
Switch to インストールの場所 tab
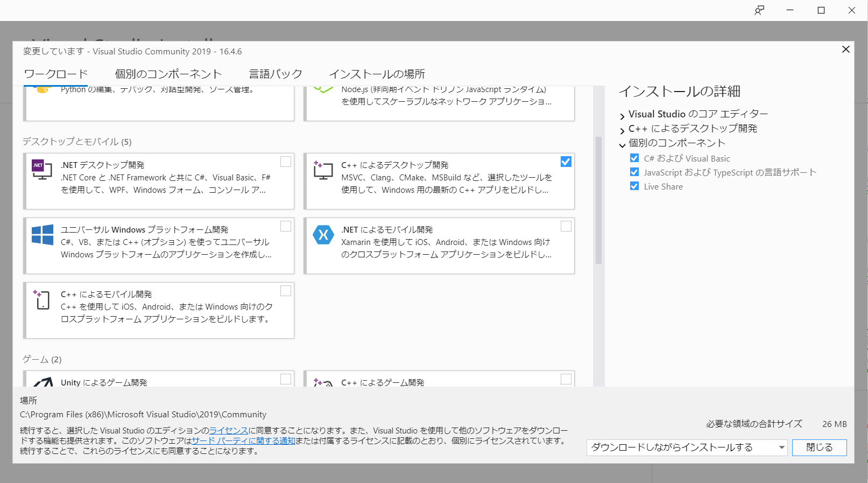(377, 74)
